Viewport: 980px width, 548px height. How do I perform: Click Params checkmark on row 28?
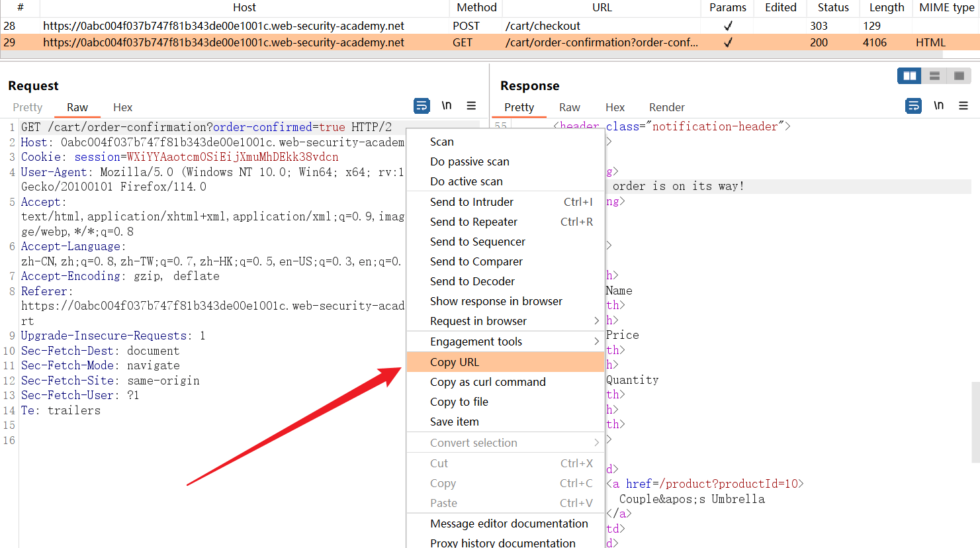coord(728,26)
